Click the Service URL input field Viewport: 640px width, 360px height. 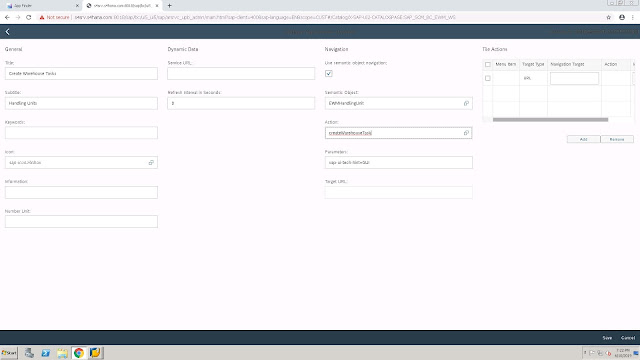pyautogui.click(x=241, y=73)
